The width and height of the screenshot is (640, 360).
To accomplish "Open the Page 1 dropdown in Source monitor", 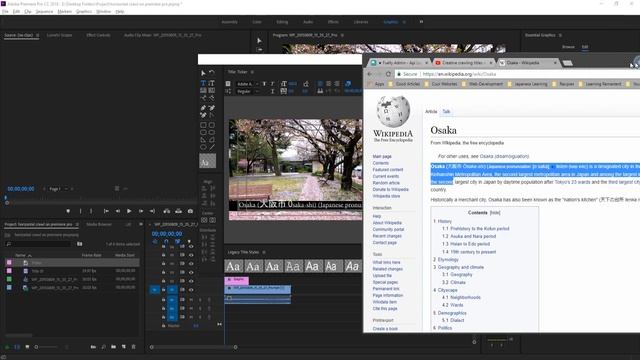I will click(x=58, y=189).
